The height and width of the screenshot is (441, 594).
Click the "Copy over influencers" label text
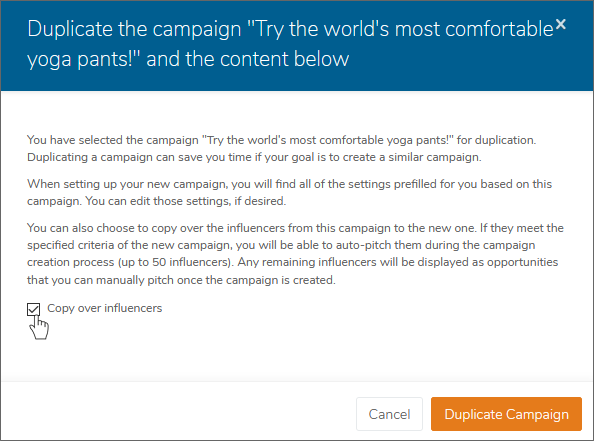(x=105, y=308)
